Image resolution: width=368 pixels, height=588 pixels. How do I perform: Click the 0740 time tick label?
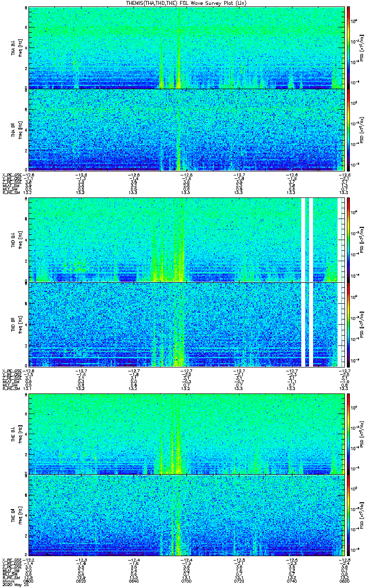point(291,581)
